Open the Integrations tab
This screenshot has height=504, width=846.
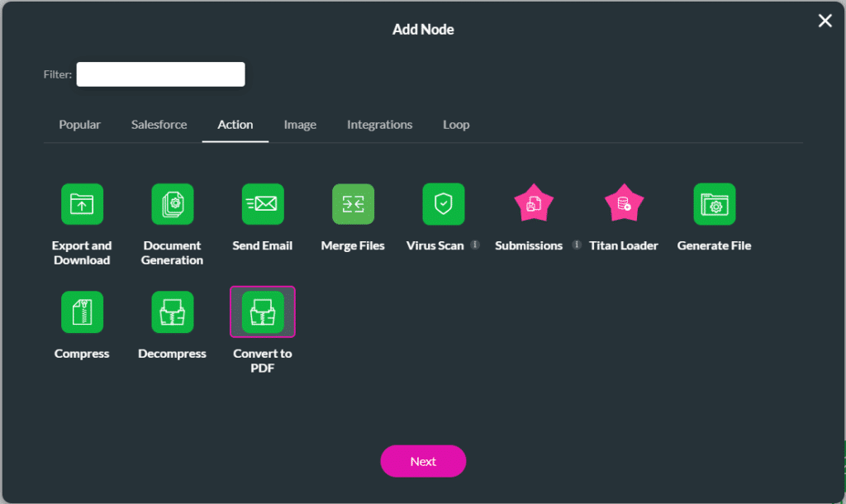point(379,125)
